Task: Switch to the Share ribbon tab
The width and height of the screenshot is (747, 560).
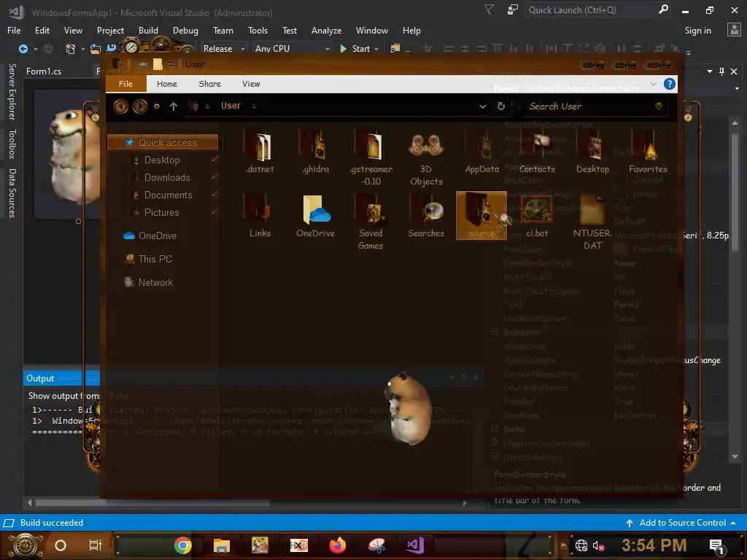Action: point(209,84)
